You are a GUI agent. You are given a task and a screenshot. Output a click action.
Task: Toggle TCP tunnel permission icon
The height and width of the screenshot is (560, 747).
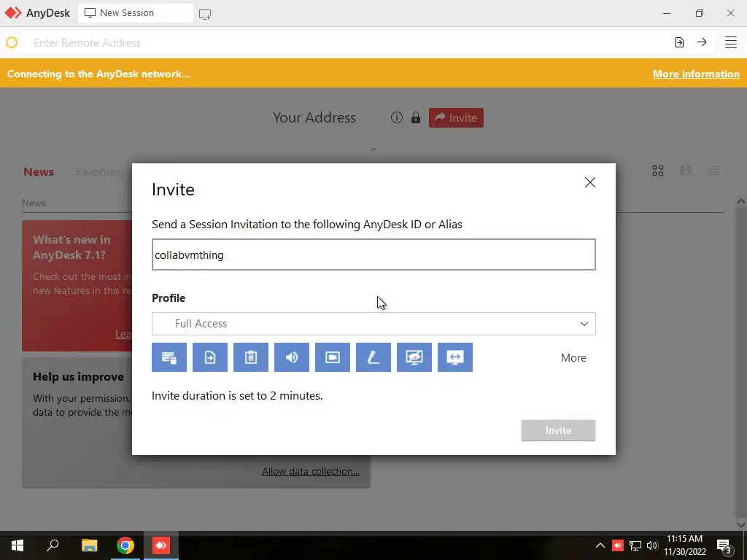pos(455,357)
